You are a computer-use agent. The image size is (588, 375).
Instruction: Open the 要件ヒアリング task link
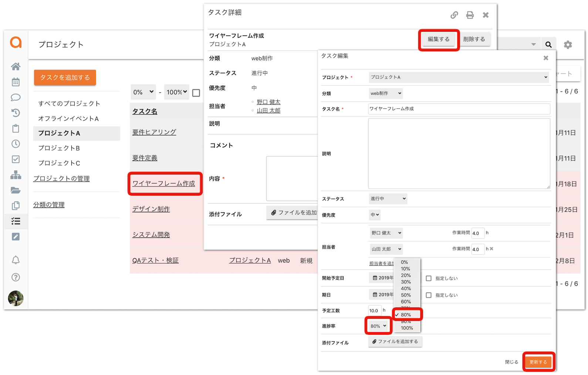point(154,132)
